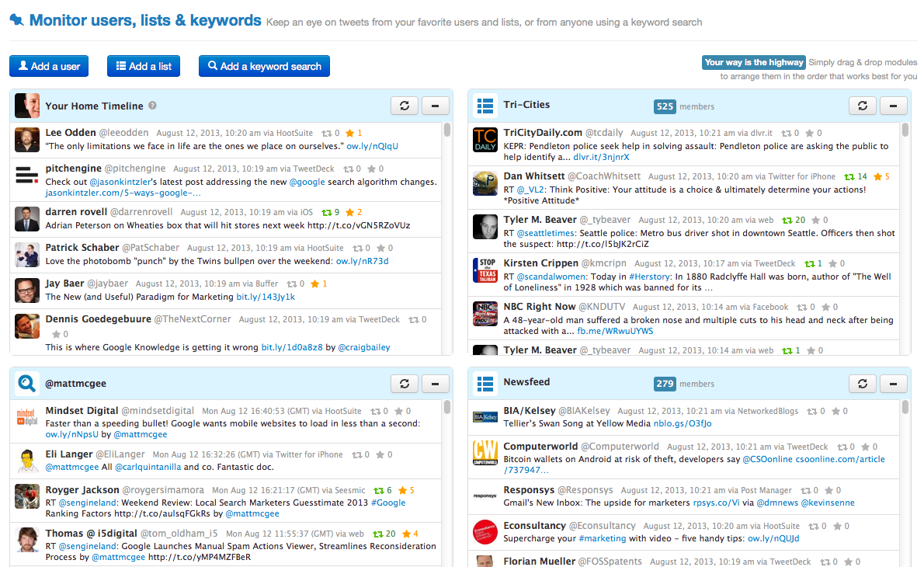This screenshot has height=567, width=924.
Task: Click the Home Timeline profile photo
Action: pyautogui.click(x=26, y=106)
